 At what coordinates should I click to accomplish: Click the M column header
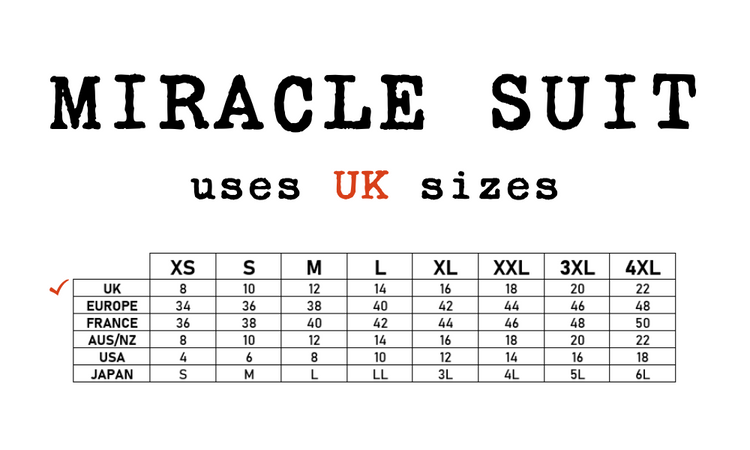[314, 267]
